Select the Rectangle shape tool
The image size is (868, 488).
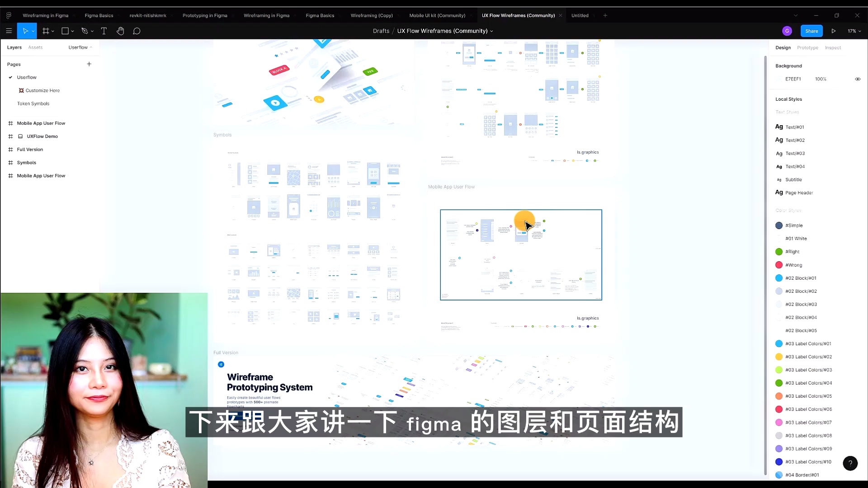(65, 31)
